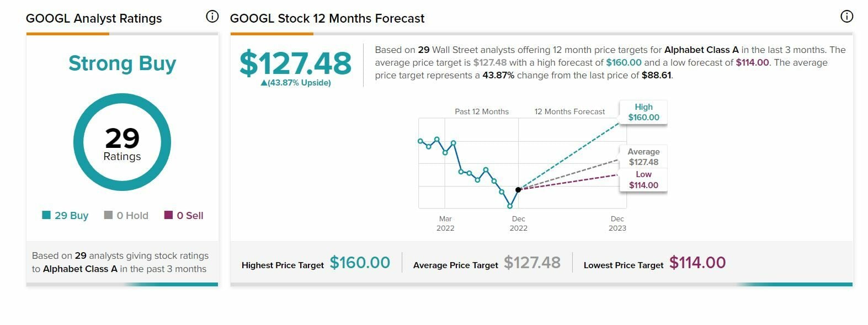Click Lowest Price Target $114.00 value
Viewport: 868px width, 325px height.
[x=697, y=263]
